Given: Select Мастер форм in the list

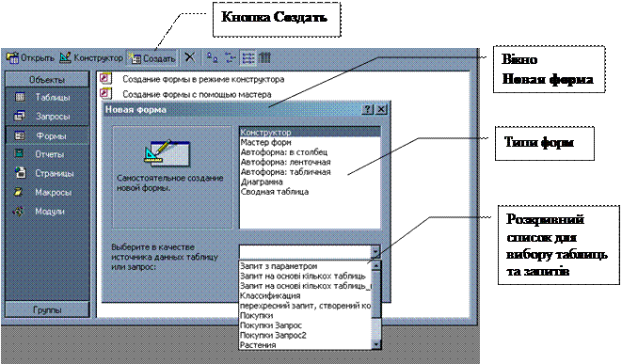Looking at the screenshot, I should (x=310, y=142).
